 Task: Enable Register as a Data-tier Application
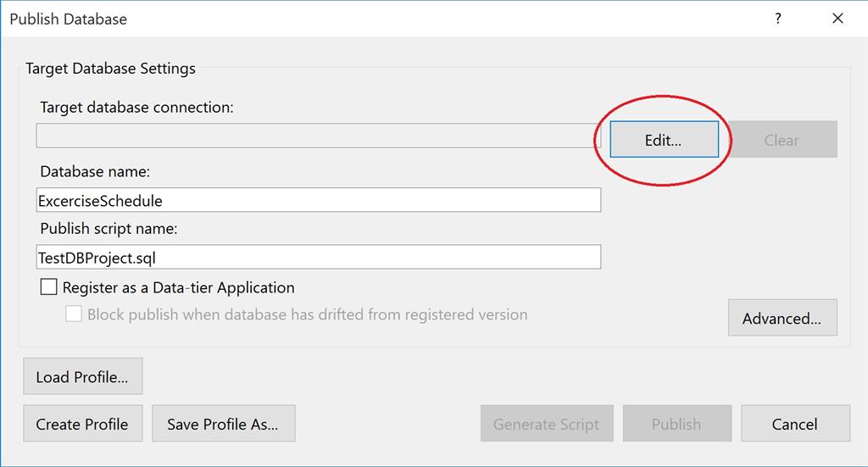49,287
